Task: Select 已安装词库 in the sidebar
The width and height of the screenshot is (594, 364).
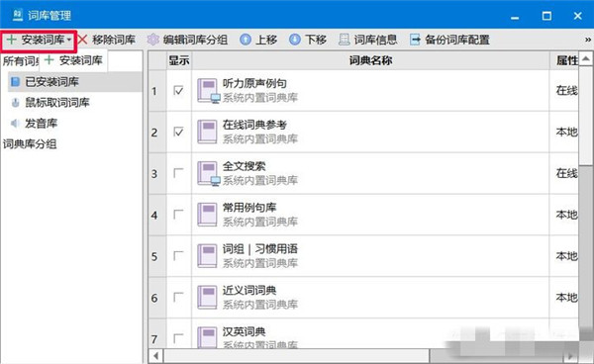Action: coord(75,82)
